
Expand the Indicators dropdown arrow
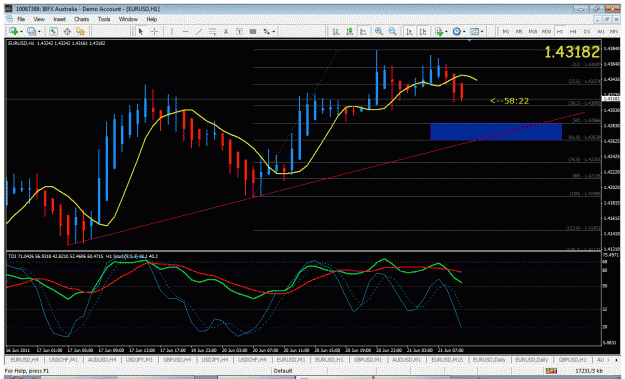[x=446, y=31]
